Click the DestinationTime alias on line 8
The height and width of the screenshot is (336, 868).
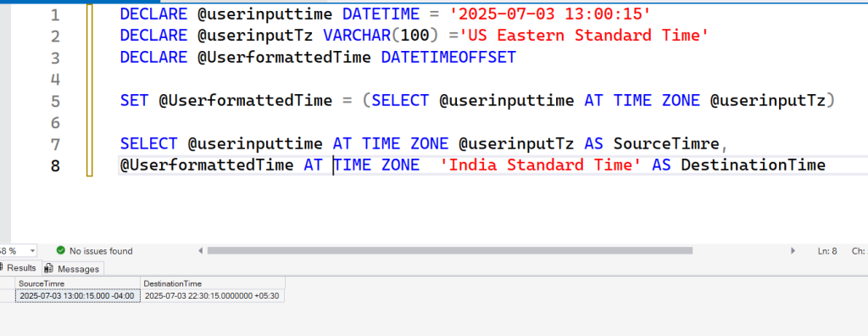click(754, 165)
